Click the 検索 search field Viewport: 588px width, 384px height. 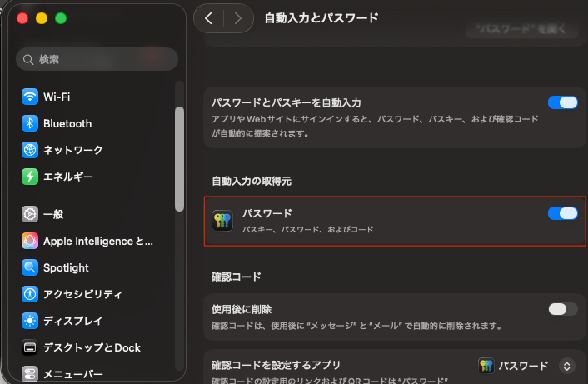(x=97, y=59)
